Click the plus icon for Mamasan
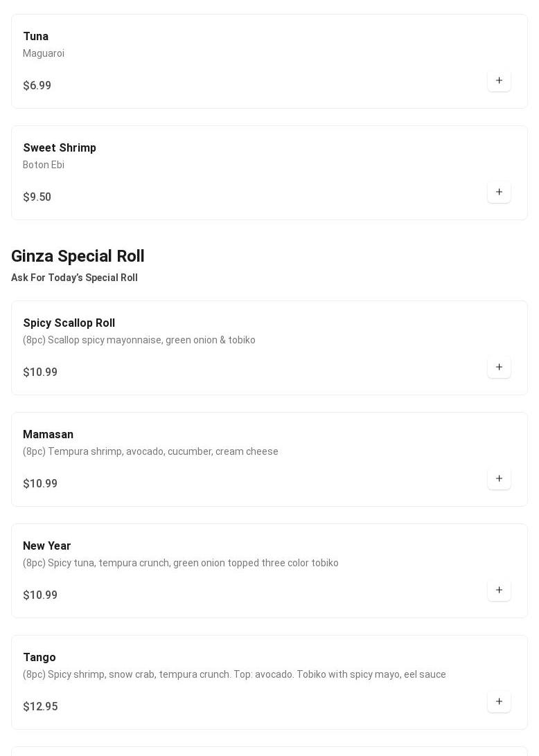 point(499,479)
